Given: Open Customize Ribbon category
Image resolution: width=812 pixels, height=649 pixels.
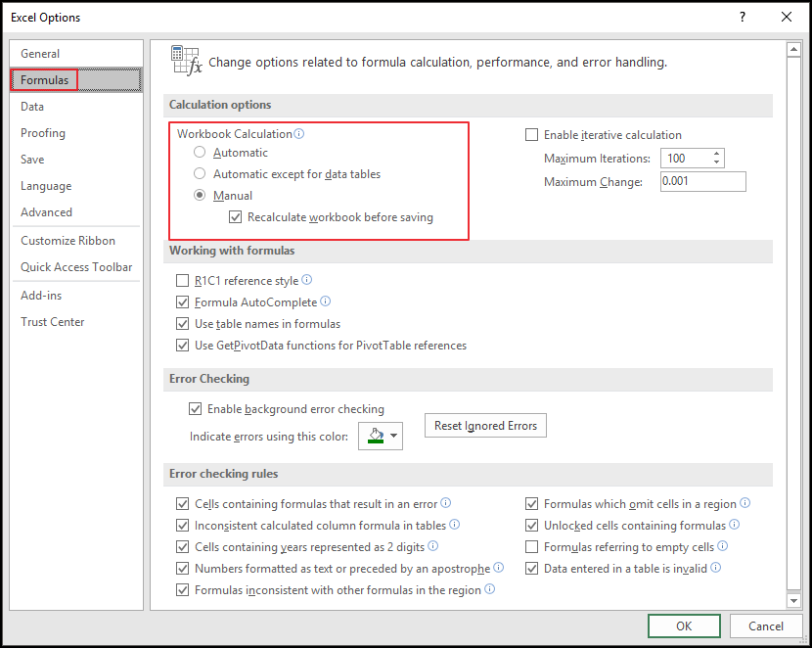Looking at the screenshot, I should tap(76, 241).
